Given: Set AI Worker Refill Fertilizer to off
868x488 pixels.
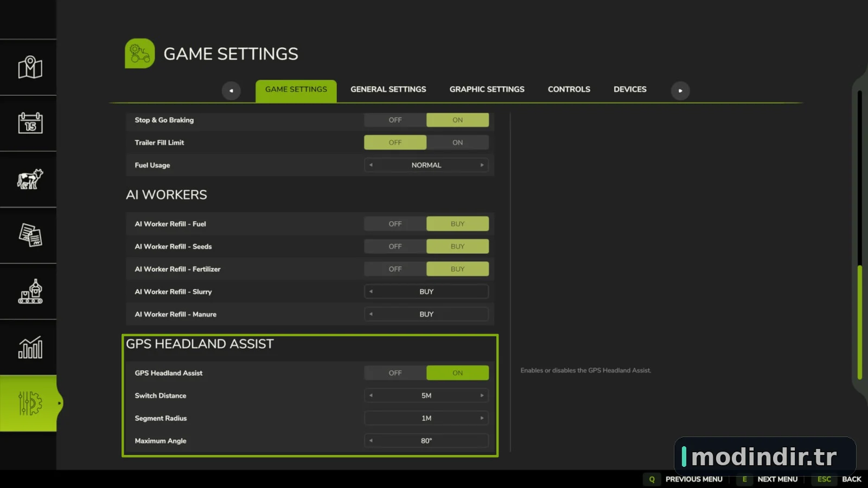Looking at the screenshot, I should [x=395, y=269].
